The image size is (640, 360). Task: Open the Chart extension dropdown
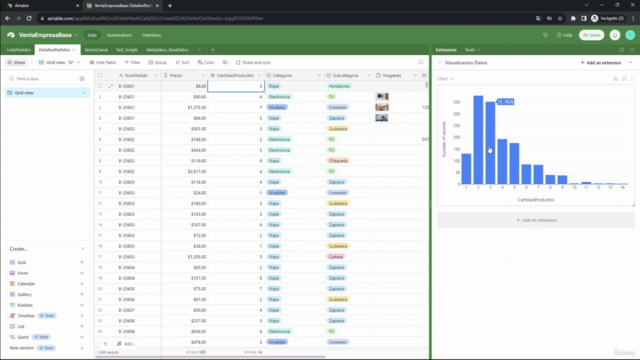(x=445, y=79)
